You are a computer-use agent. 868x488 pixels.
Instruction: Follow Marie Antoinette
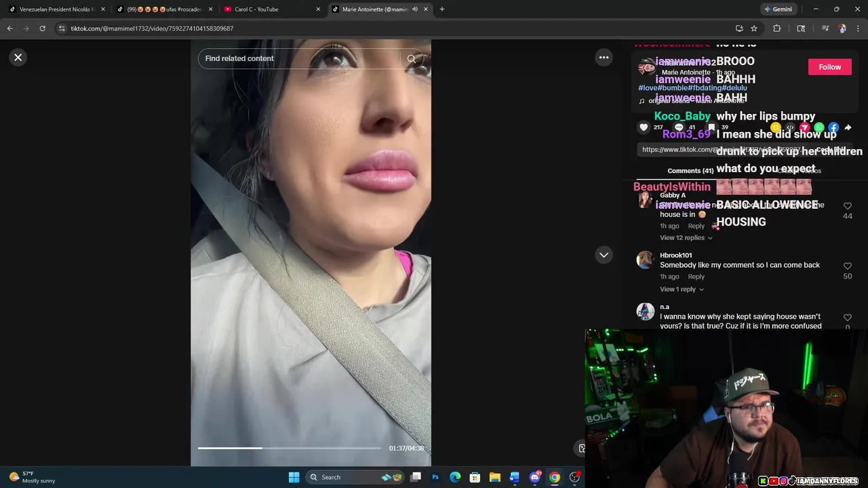click(829, 67)
